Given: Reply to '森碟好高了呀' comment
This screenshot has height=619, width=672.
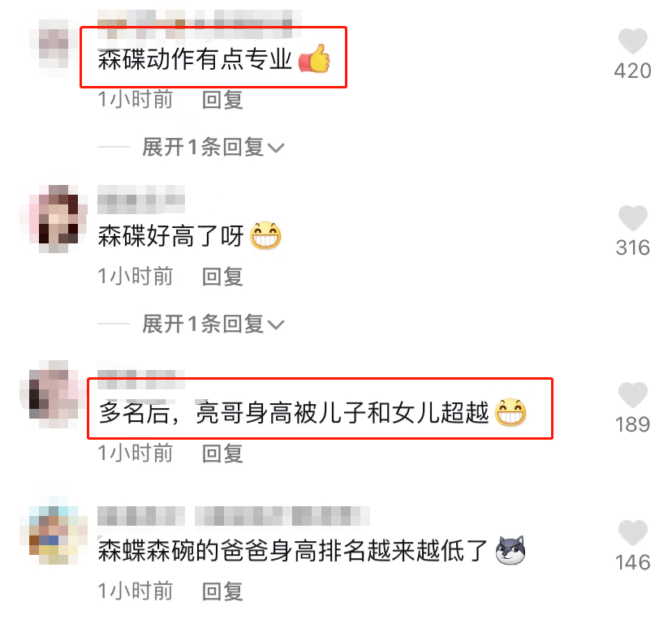Looking at the screenshot, I should 222,277.
